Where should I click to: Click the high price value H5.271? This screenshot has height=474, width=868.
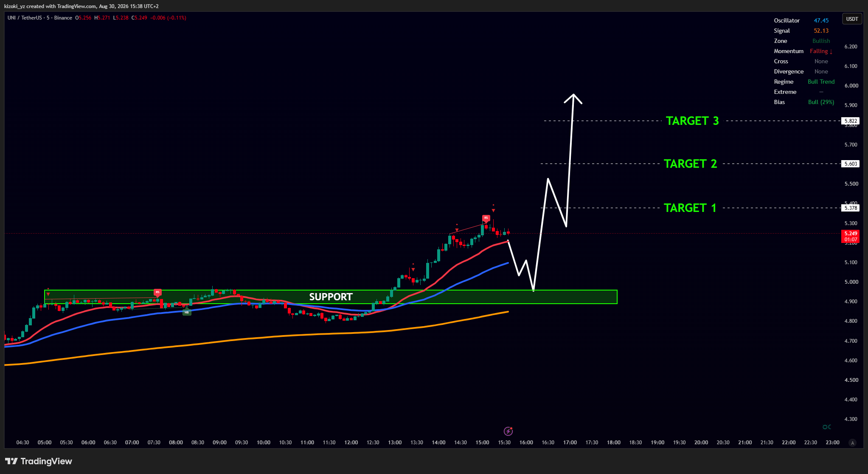102,18
